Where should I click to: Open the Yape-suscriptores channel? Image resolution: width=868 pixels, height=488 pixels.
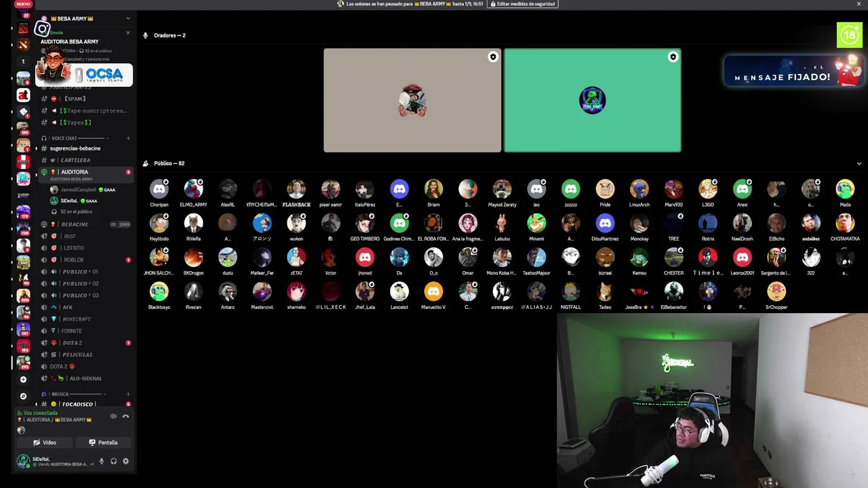84,110
